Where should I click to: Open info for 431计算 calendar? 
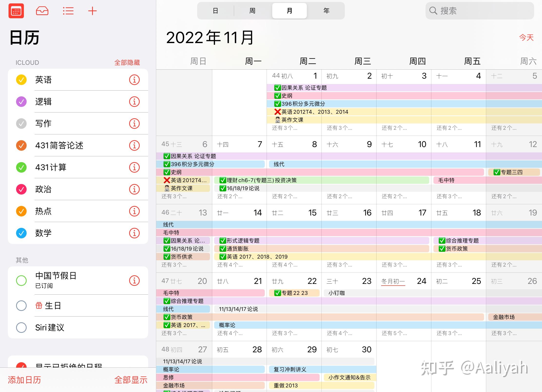click(134, 168)
